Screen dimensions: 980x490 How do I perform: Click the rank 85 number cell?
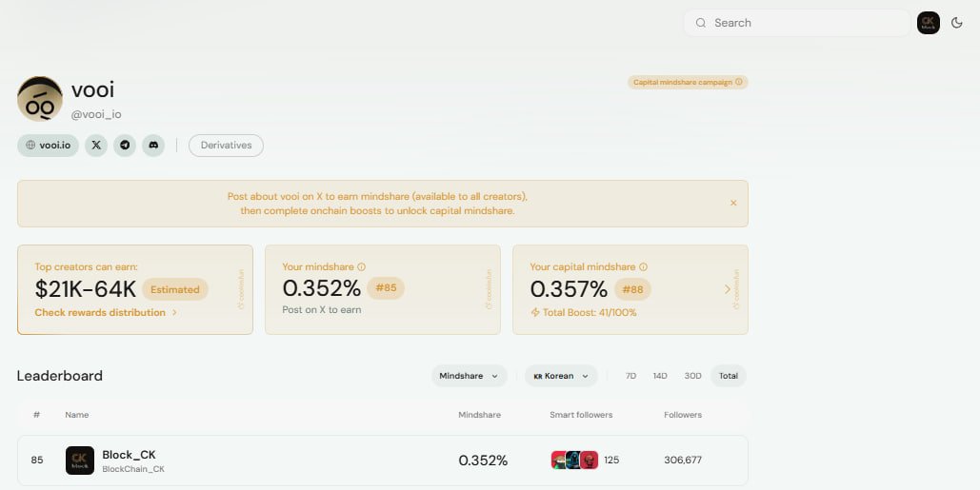tap(37, 461)
